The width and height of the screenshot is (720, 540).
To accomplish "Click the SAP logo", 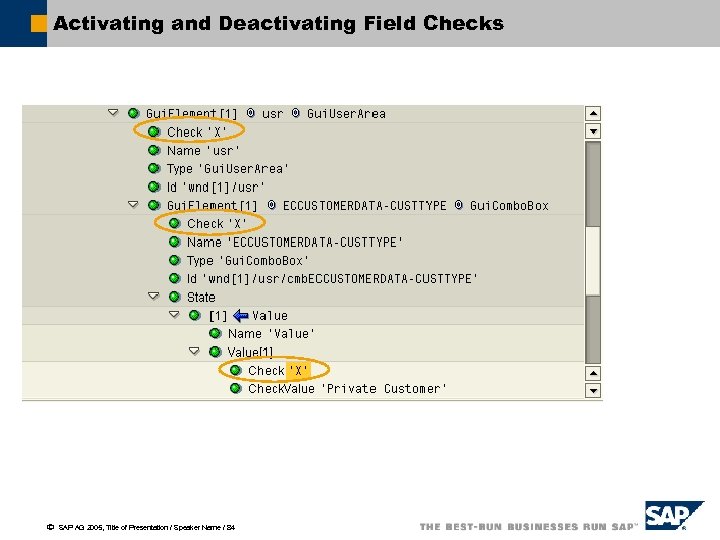I will coord(673,516).
